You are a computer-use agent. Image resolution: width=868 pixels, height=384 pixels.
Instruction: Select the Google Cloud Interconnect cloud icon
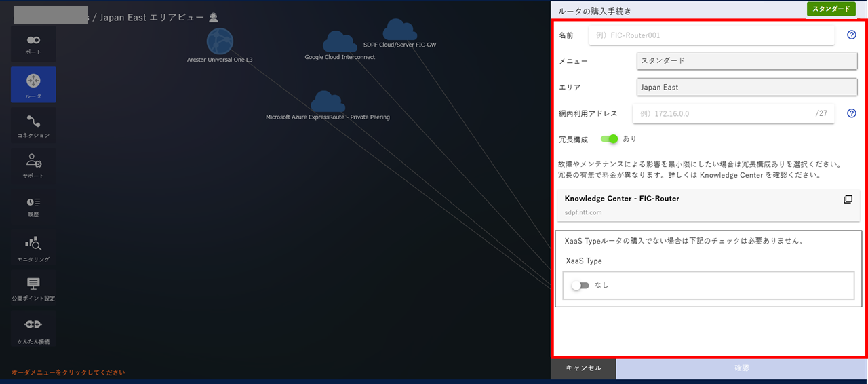340,42
